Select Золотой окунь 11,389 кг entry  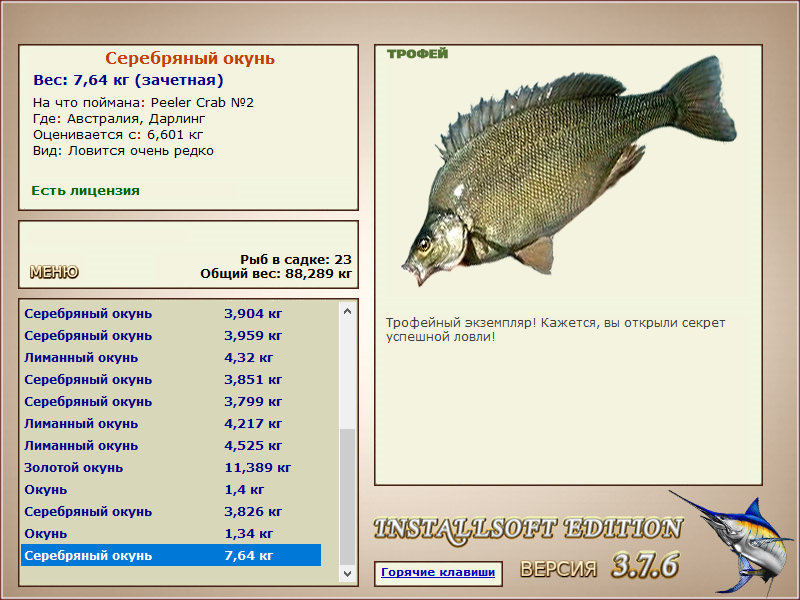click(171, 468)
